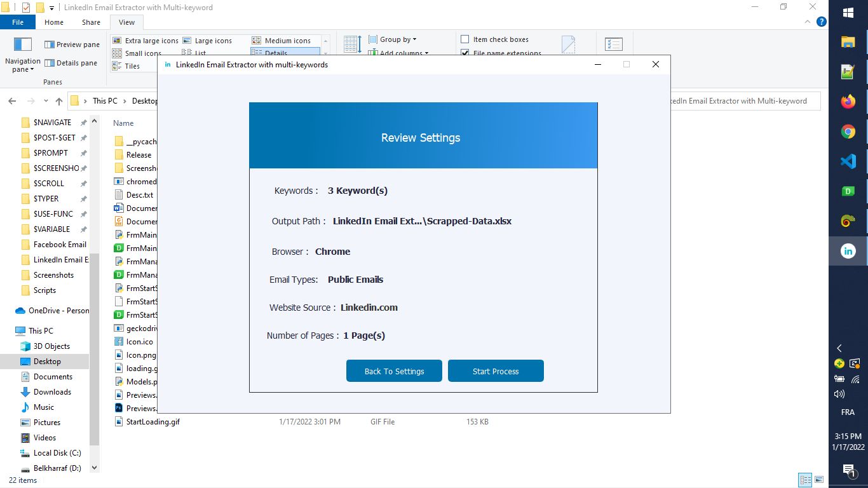Open the $NAVIGATE quick access folder

point(52,122)
